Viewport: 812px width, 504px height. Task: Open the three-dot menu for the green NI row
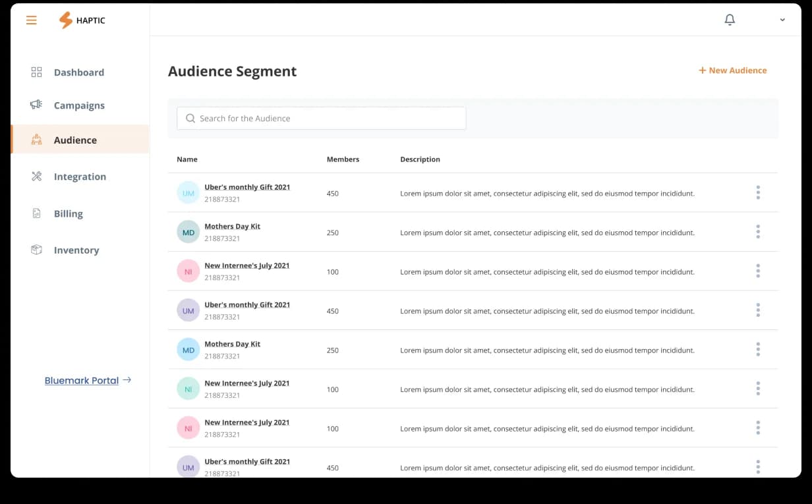click(x=758, y=389)
